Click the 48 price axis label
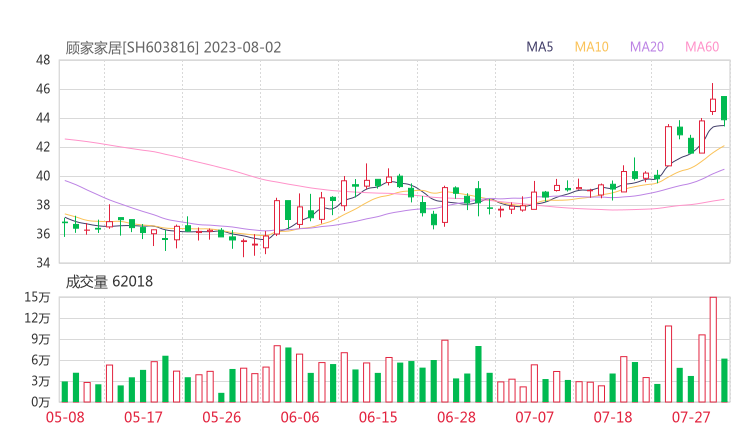740x440 pixels. (x=43, y=60)
